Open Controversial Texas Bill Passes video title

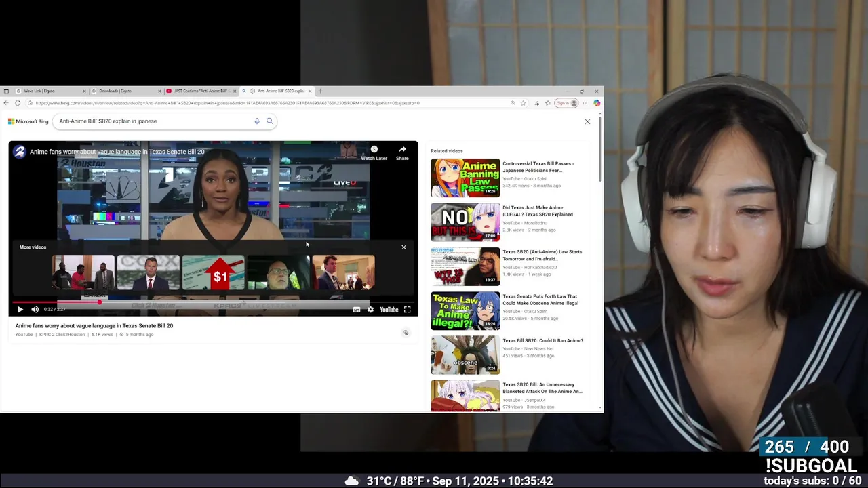click(538, 167)
